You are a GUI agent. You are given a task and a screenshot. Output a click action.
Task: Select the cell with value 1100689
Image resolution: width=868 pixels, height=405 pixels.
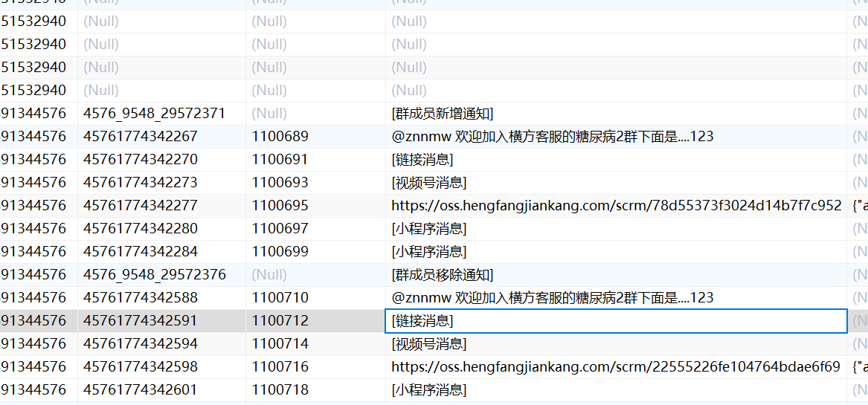coord(280,137)
